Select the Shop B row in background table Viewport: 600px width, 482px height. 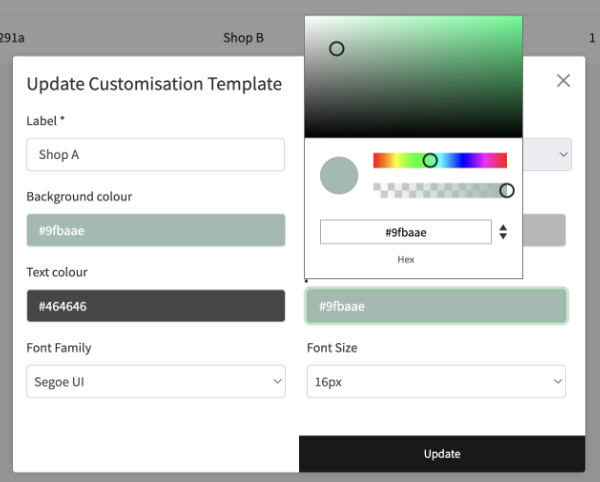[x=243, y=38]
